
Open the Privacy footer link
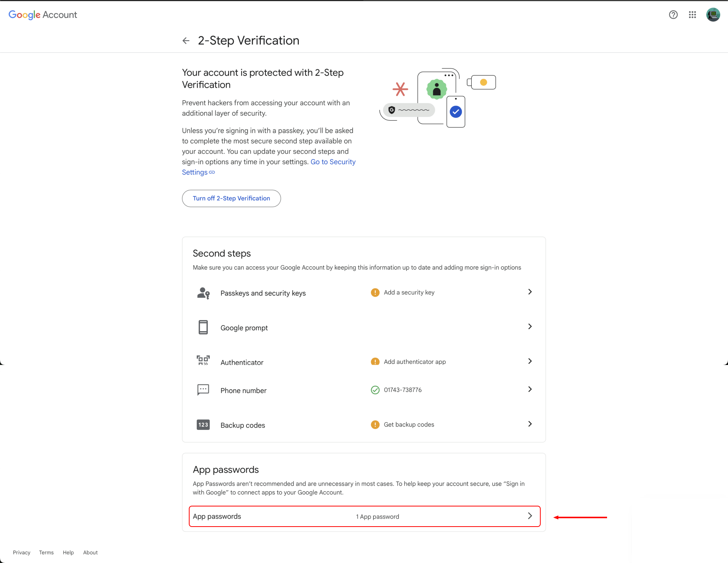click(x=22, y=552)
